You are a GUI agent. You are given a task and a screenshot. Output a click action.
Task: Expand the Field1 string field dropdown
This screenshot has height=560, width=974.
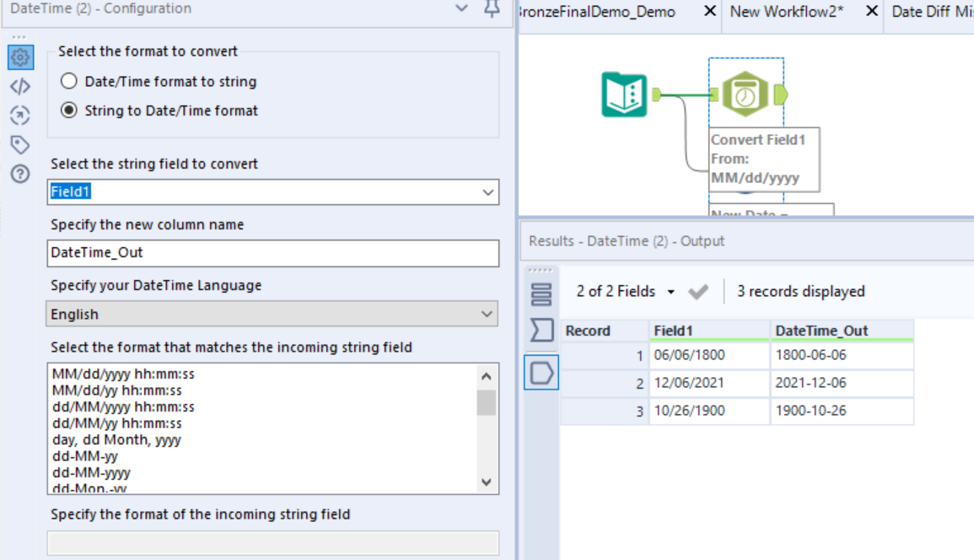(x=487, y=192)
